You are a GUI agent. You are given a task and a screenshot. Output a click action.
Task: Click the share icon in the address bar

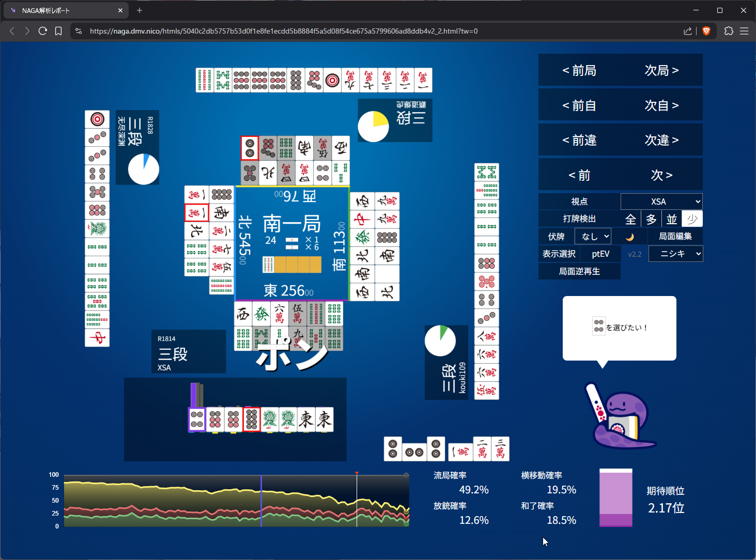(x=687, y=31)
